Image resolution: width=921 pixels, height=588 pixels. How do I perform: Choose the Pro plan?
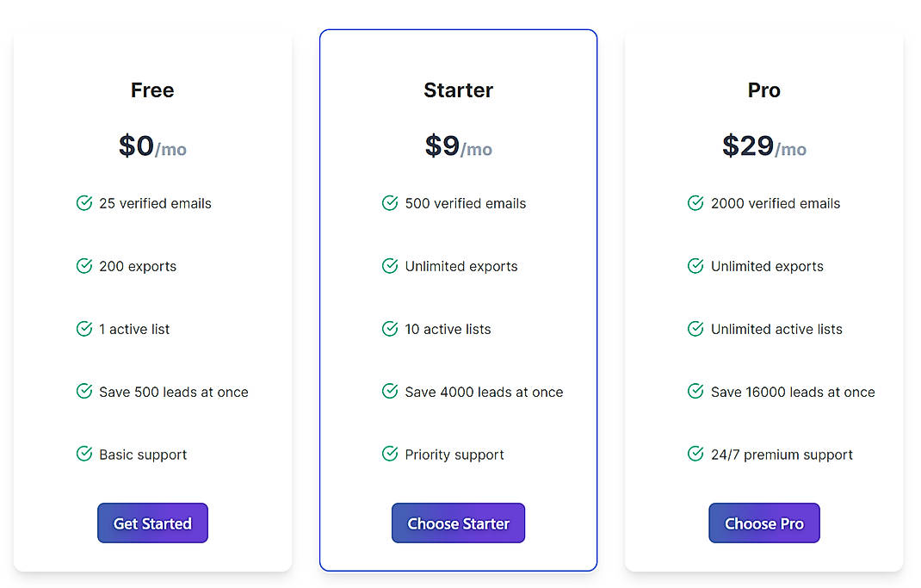(x=763, y=523)
